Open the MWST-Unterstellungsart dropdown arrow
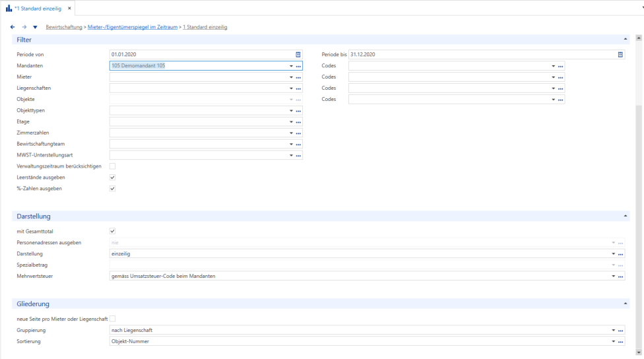The height and width of the screenshot is (359, 644). click(291, 156)
